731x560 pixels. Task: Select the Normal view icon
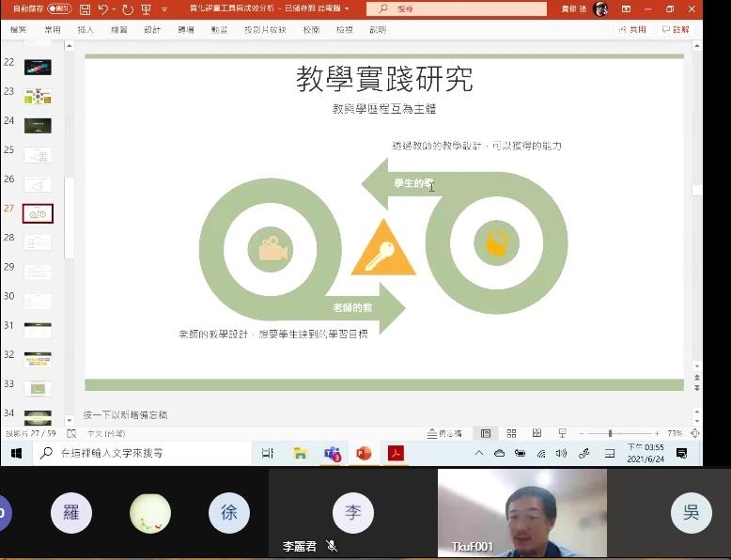(x=486, y=433)
